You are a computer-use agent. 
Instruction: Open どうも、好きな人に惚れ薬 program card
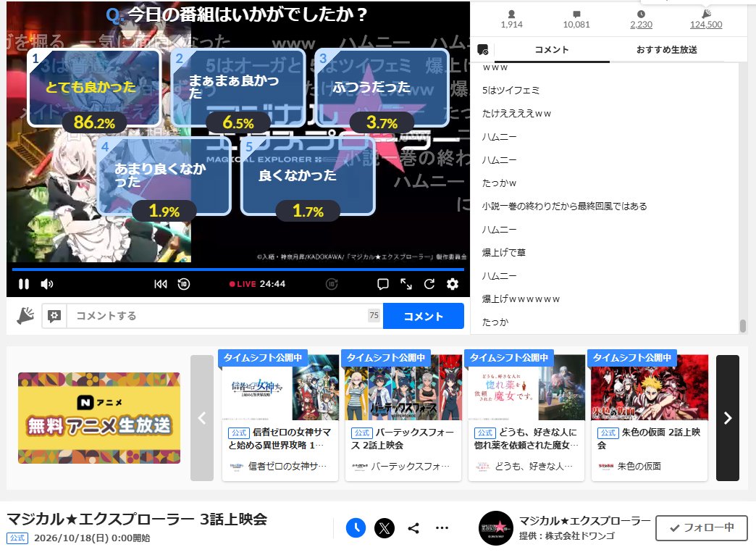[x=526, y=418]
